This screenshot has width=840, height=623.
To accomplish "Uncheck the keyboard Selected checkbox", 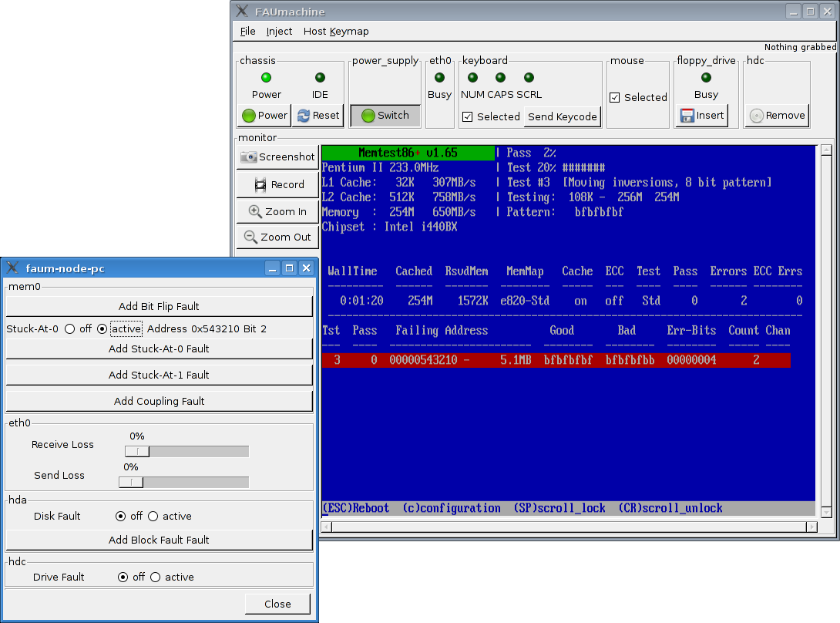I will [468, 117].
